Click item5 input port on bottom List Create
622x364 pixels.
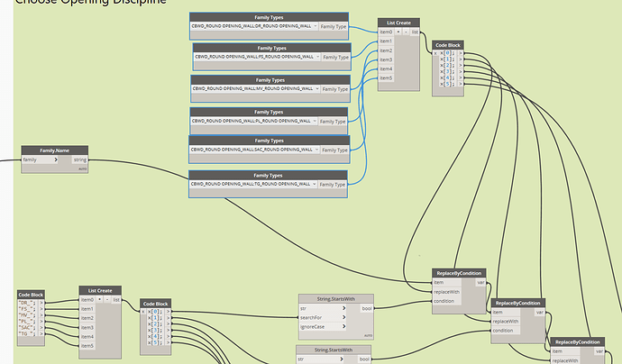(87, 346)
